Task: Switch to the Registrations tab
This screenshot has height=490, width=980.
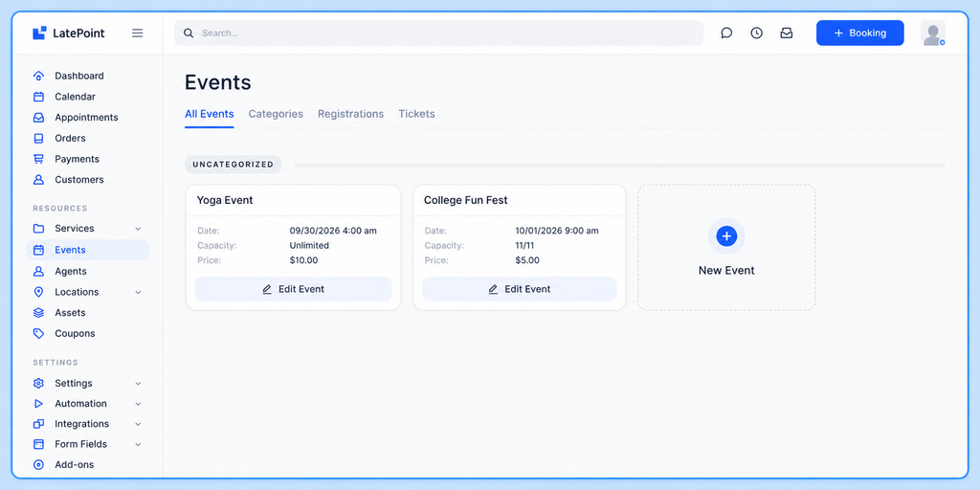Action: (350, 114)
